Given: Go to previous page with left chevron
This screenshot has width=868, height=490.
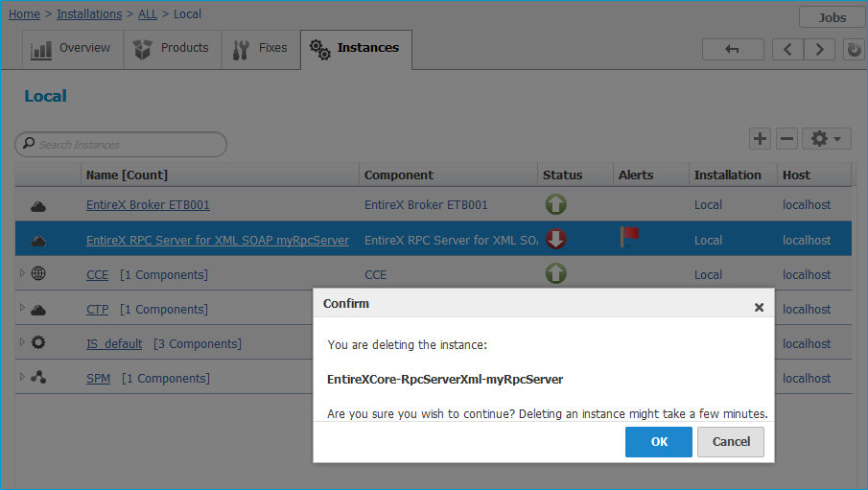Looking at the screenshot, I should point(787,50).
